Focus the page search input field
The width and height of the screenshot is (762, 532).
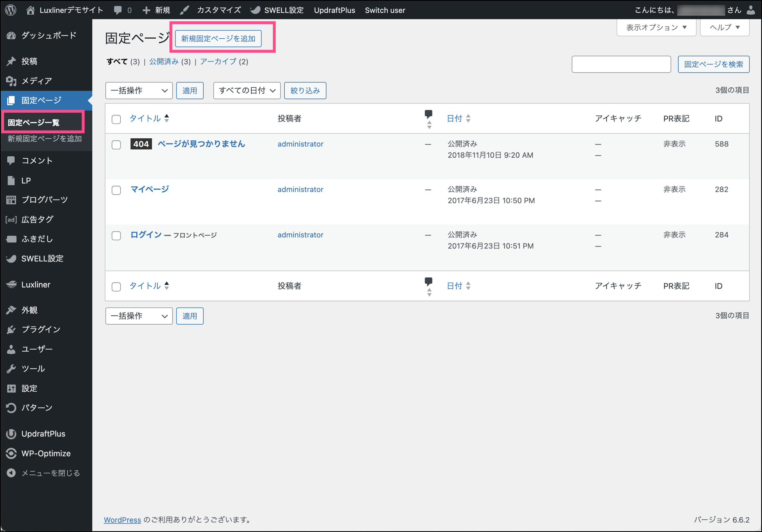click(621, 64)
